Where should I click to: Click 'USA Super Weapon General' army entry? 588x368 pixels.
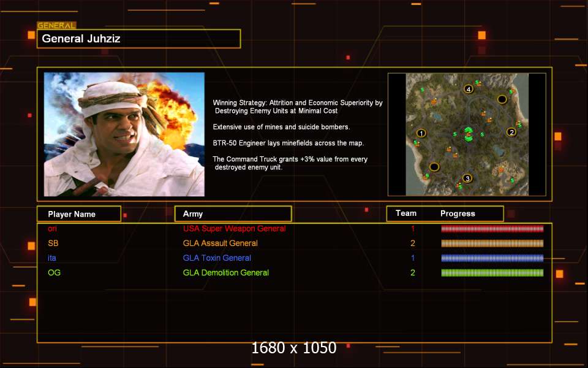tap(235, 228)
